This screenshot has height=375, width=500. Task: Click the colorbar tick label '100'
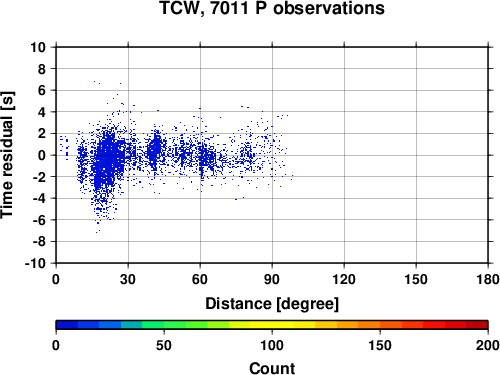(272, 345)
